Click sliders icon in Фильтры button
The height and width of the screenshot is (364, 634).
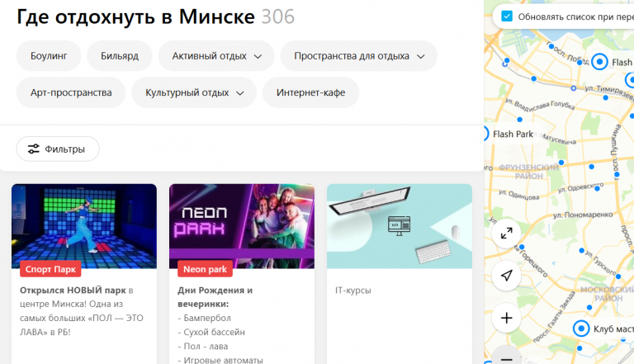[34, 149]
